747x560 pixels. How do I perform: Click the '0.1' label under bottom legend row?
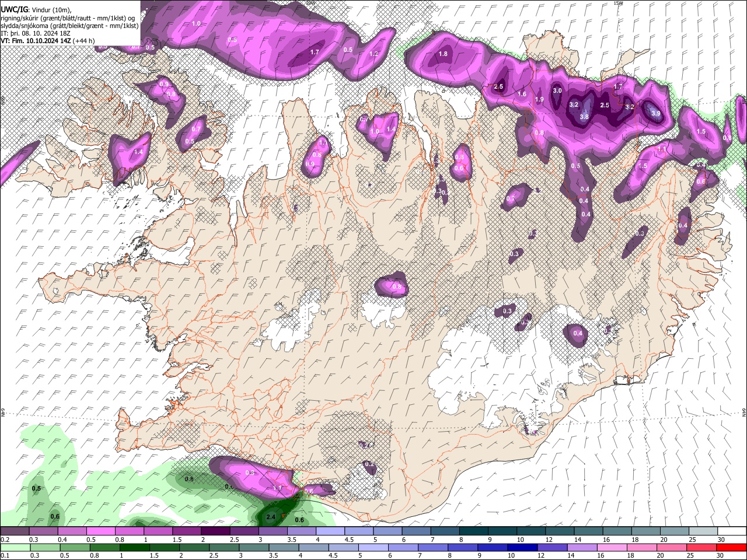tap(4, 555)
